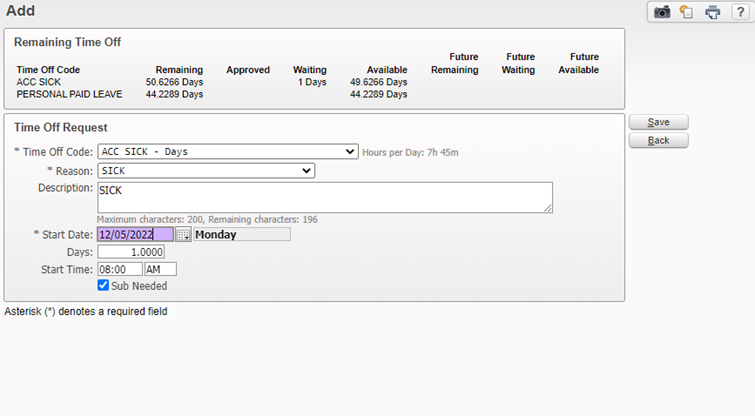Viewport: 755px width, 416px height.
Task: Click the printer icon
Action: [x=712, y=12]
